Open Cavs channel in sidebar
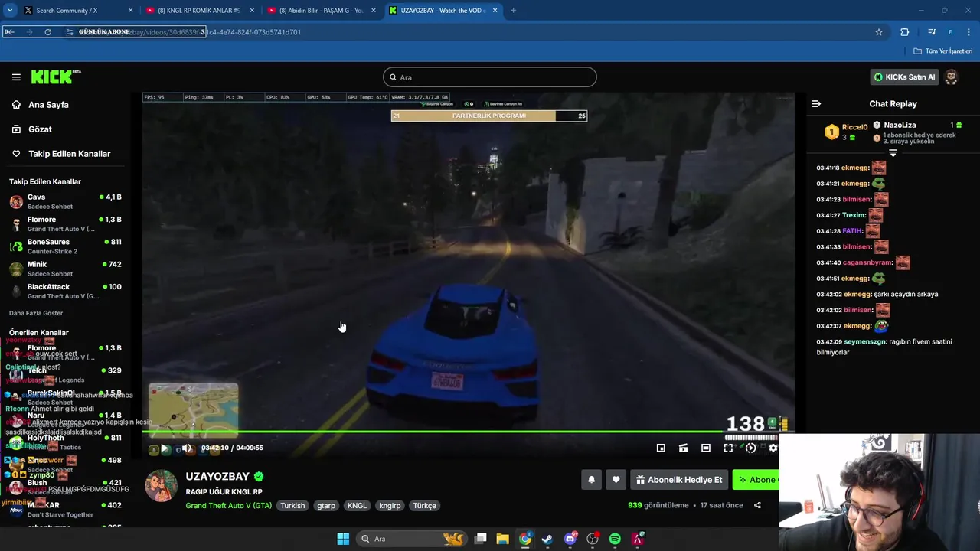 (65, 202)
